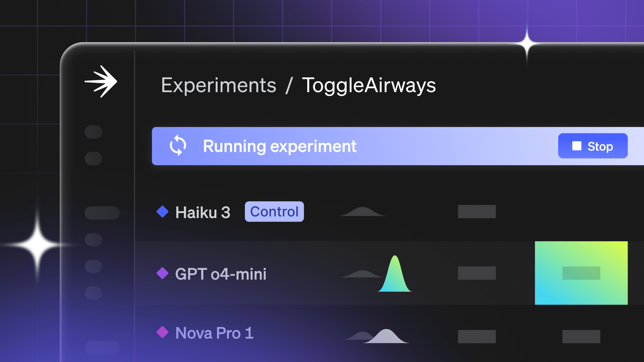Screen dimensions: 644x362
Task: Click the wide sidebar navigation pill
Action: point(102,213)
